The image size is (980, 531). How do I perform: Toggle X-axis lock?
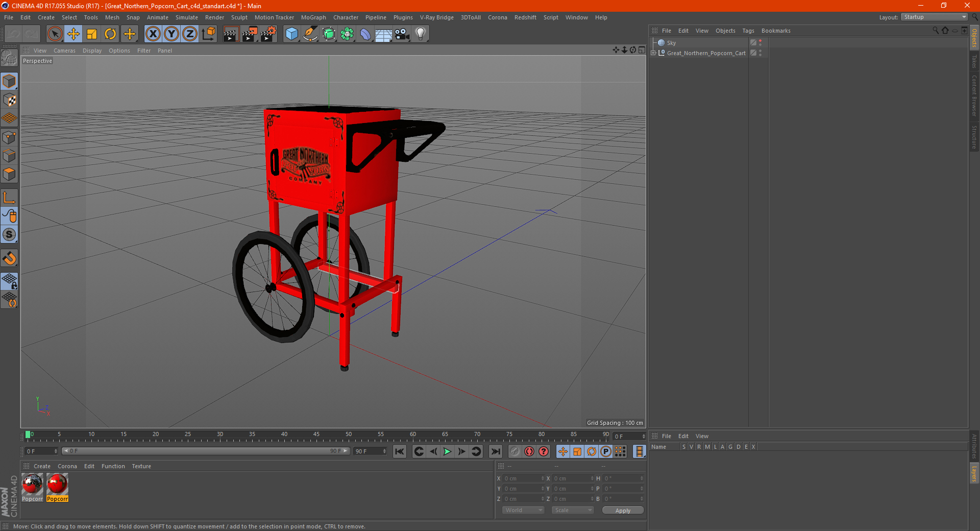point(153,34)
